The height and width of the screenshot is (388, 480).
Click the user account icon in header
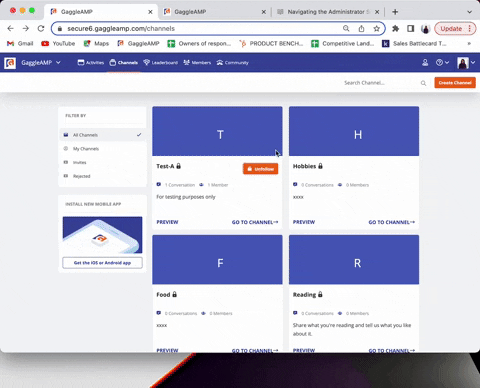425,62
